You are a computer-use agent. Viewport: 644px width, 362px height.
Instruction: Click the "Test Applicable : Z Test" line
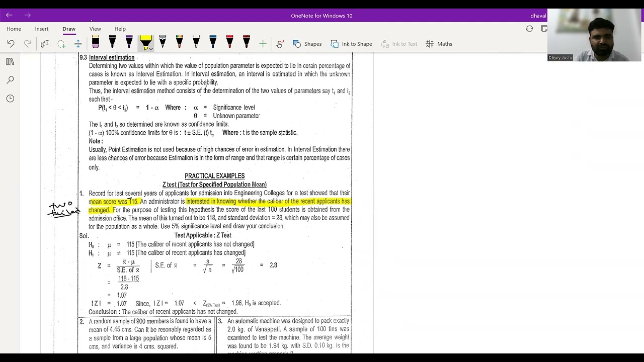pyautogui.click(x=203, y=235)
